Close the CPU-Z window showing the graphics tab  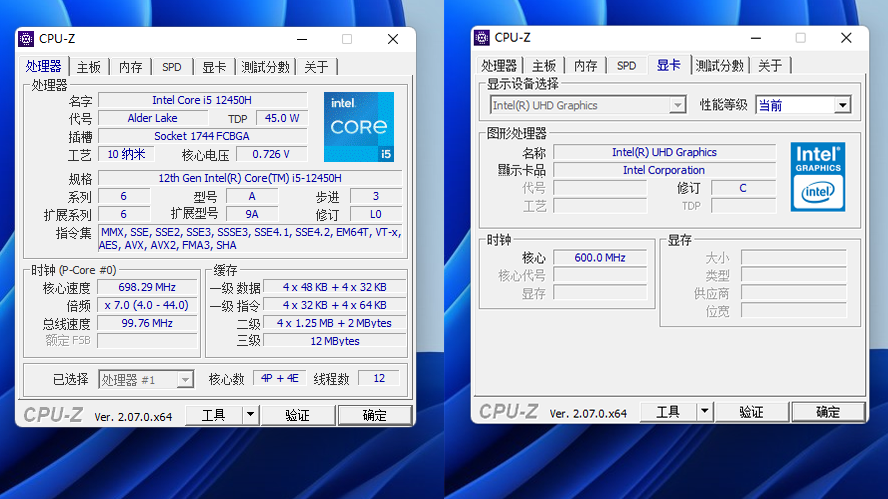(x=847, y=38)
